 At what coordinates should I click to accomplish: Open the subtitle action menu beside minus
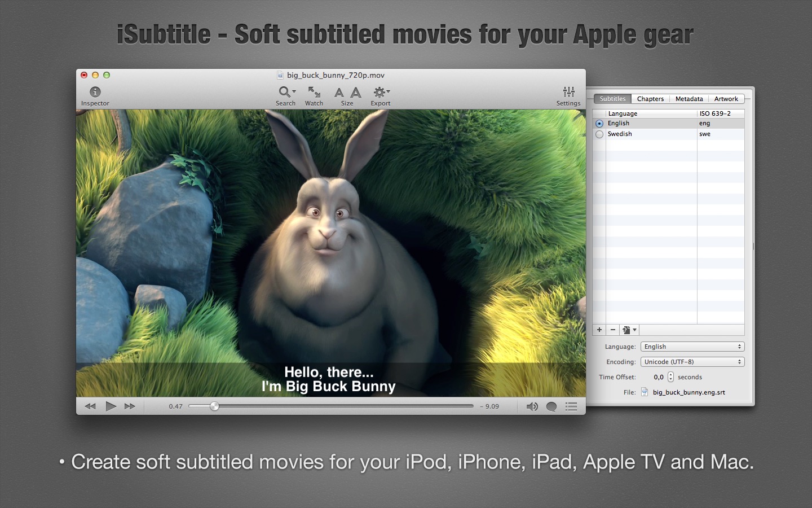point(629,330)
